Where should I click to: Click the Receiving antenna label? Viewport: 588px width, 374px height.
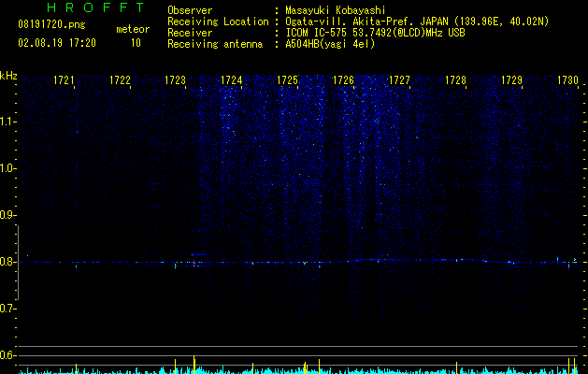click(215, 44)
